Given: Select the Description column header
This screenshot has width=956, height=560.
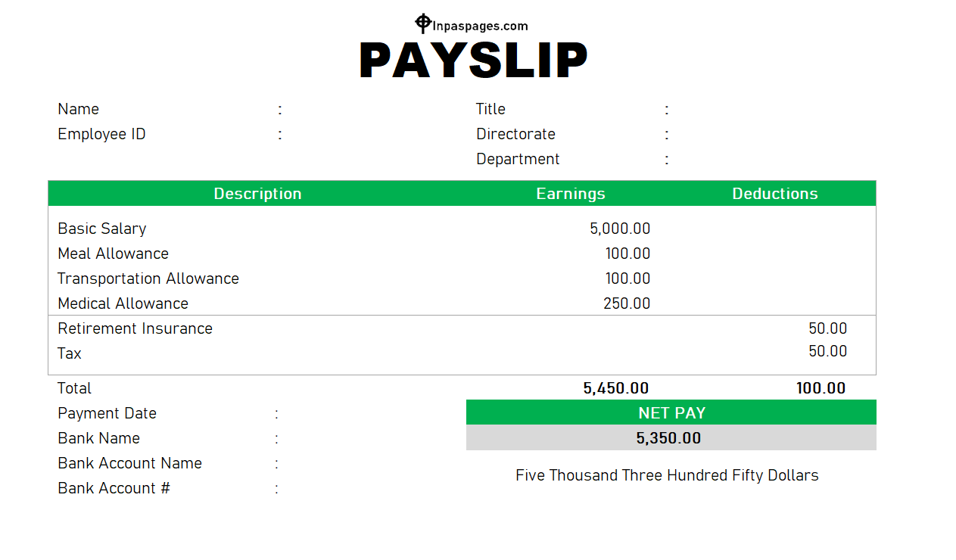Looking at the screenshot, I should click(257, 194).
